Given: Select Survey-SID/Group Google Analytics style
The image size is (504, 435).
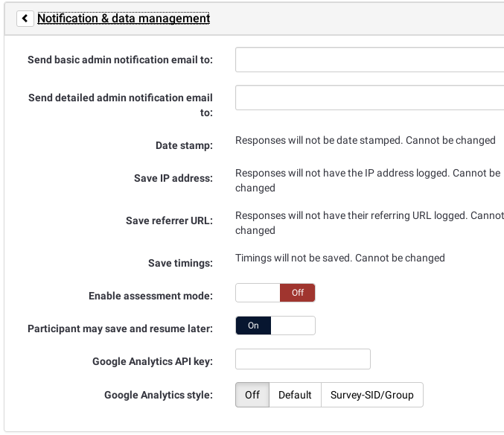Looking at the screenshot, I should pyautogui.click(x=371, y=395).
